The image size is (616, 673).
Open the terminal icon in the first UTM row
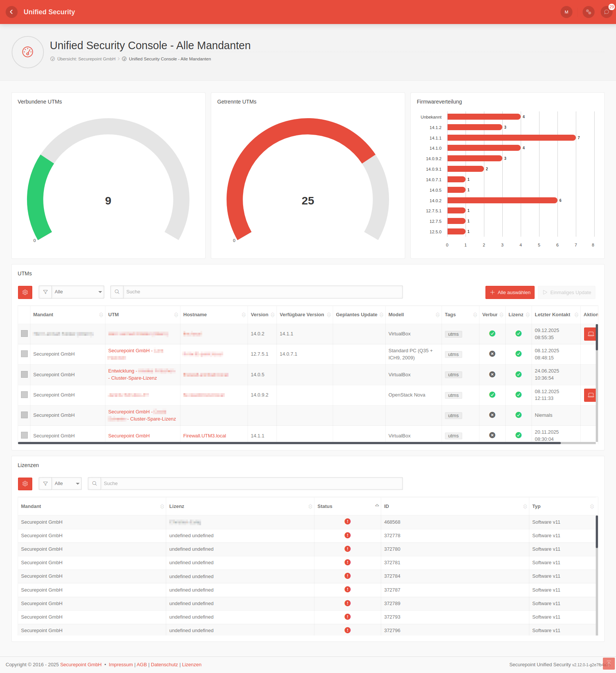click(590, 333)
